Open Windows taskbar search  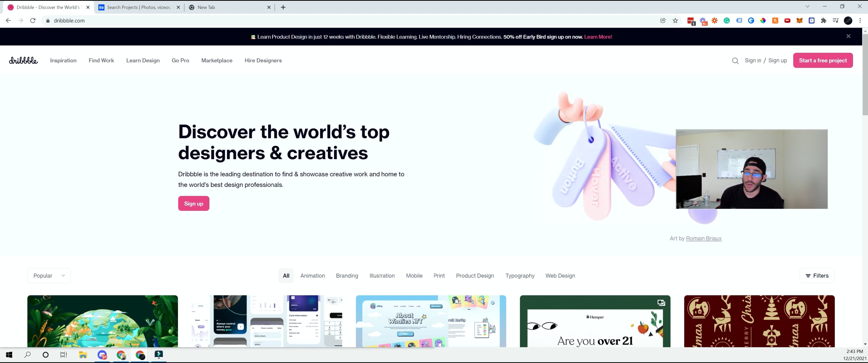(27, 355)
